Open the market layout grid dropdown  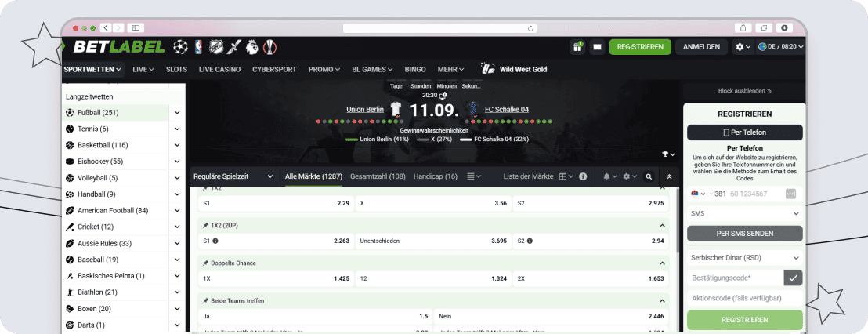pyautogui.click(x=566, y=176)
